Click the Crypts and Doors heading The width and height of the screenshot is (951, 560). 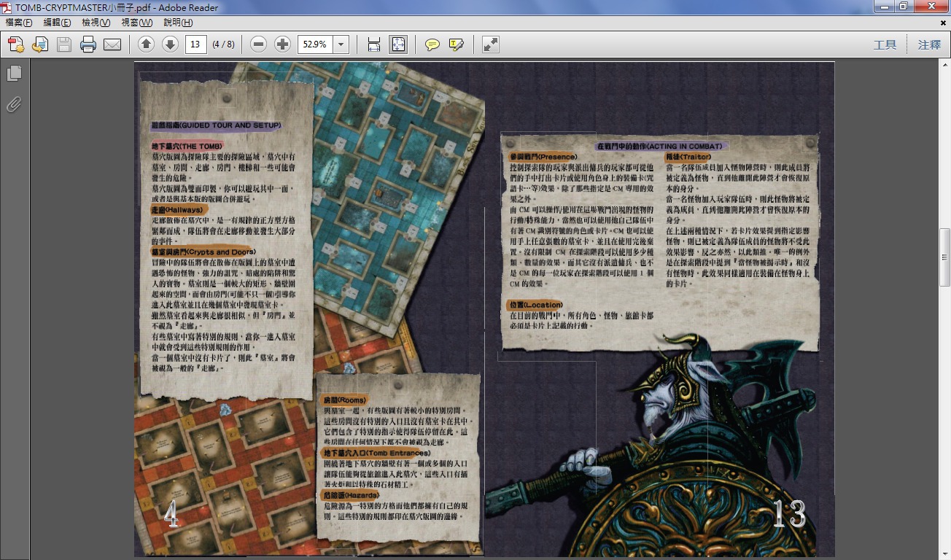[203, 252]
